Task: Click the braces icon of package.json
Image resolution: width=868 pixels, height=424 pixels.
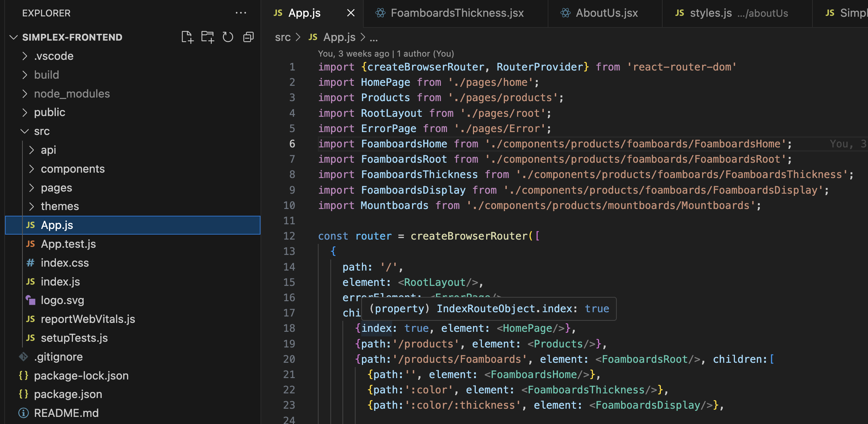Action: coord(23,394)
